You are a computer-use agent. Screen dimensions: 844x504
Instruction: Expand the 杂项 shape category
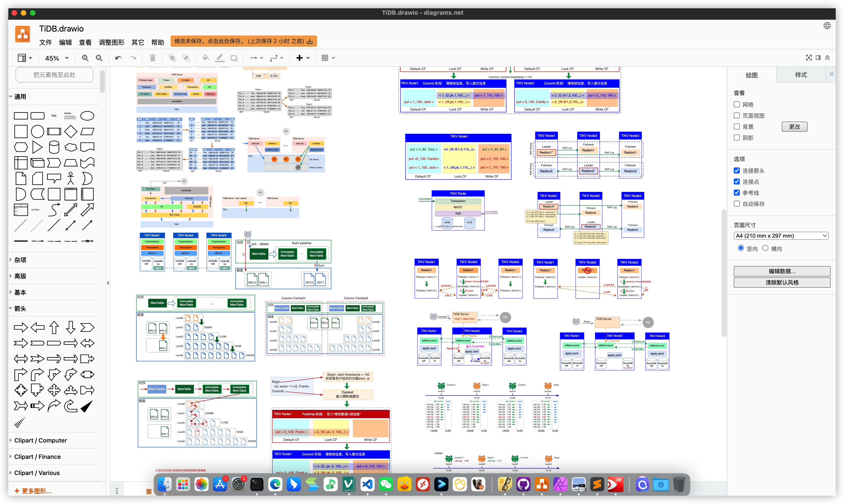point(20,260)
